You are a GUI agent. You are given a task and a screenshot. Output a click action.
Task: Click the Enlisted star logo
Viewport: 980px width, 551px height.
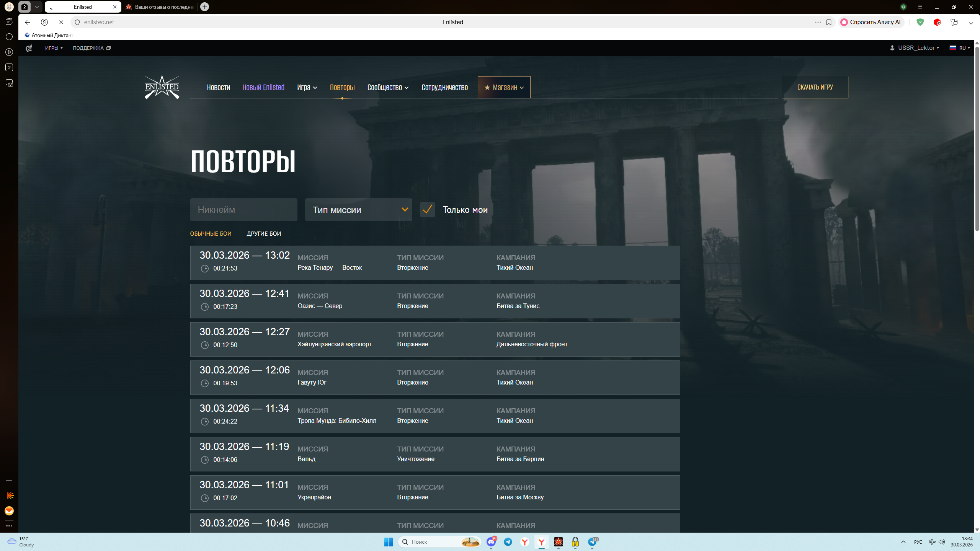pyautogui.click(x=162, y=87)
